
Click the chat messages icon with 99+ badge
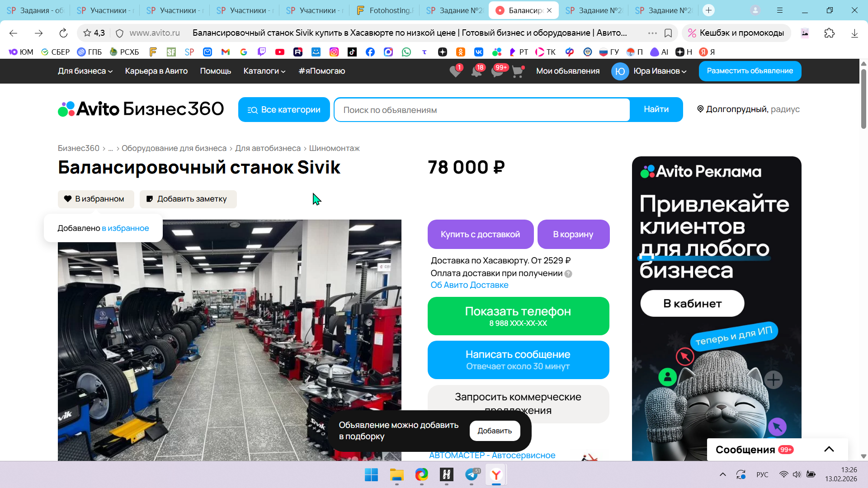(x=497, y=71)
